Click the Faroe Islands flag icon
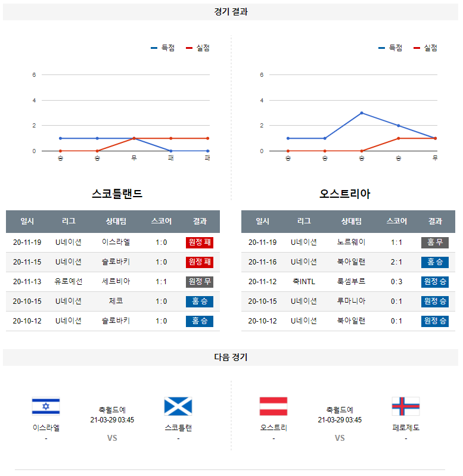The width and height of the screenshot is (463, 476). (406, 406)
